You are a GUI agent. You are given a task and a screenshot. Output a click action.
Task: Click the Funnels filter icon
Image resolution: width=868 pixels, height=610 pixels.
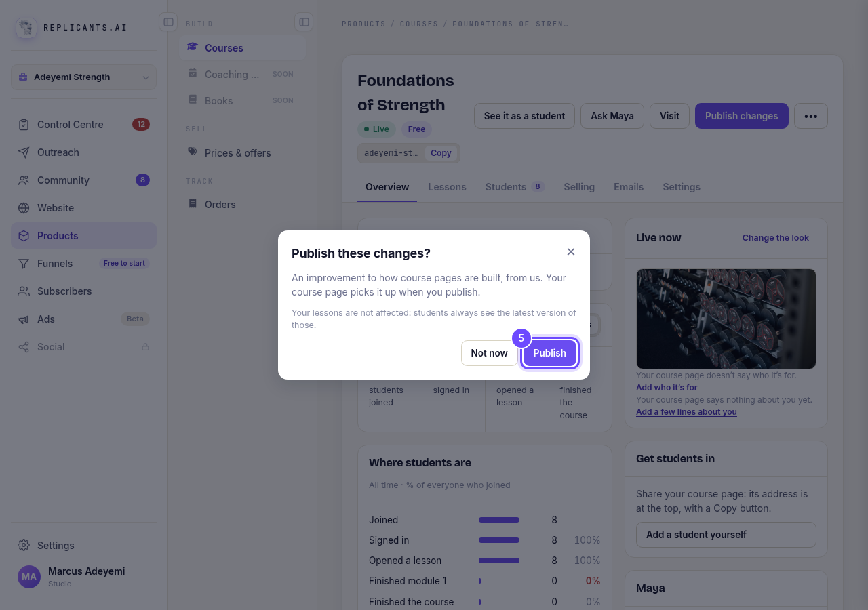pyautogui.click(x=24, y=264)
